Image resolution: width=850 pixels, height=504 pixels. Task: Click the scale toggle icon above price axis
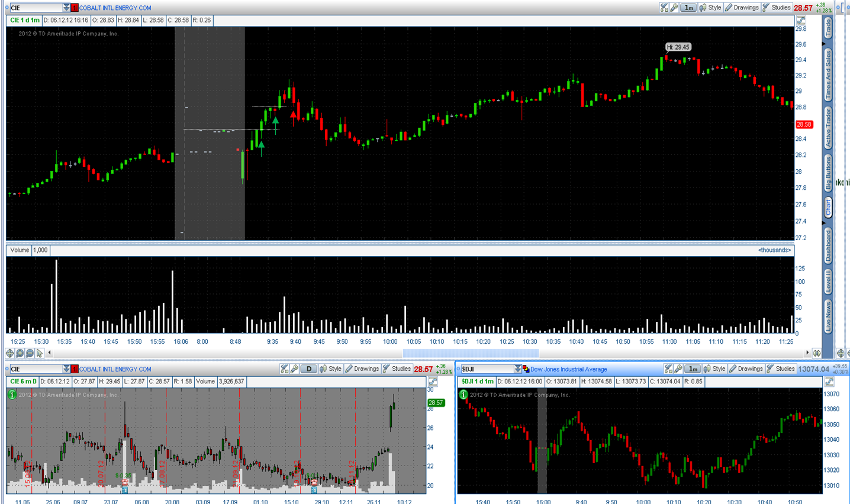pos(801,20)
